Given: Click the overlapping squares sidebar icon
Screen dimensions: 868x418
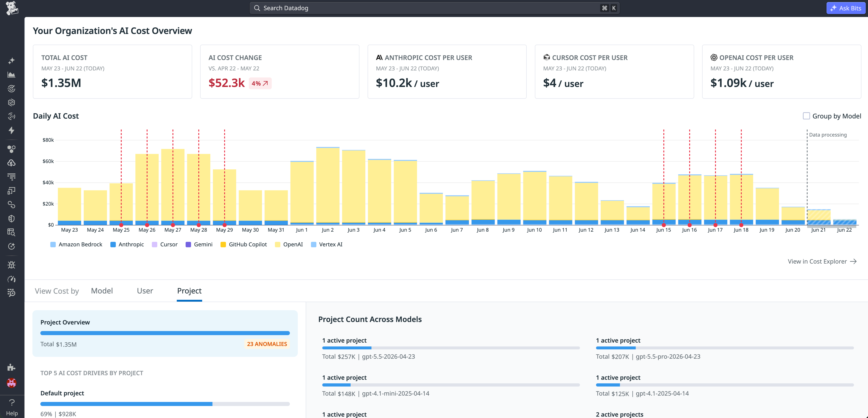Looking at the screenshot, I should click(12, 190).
